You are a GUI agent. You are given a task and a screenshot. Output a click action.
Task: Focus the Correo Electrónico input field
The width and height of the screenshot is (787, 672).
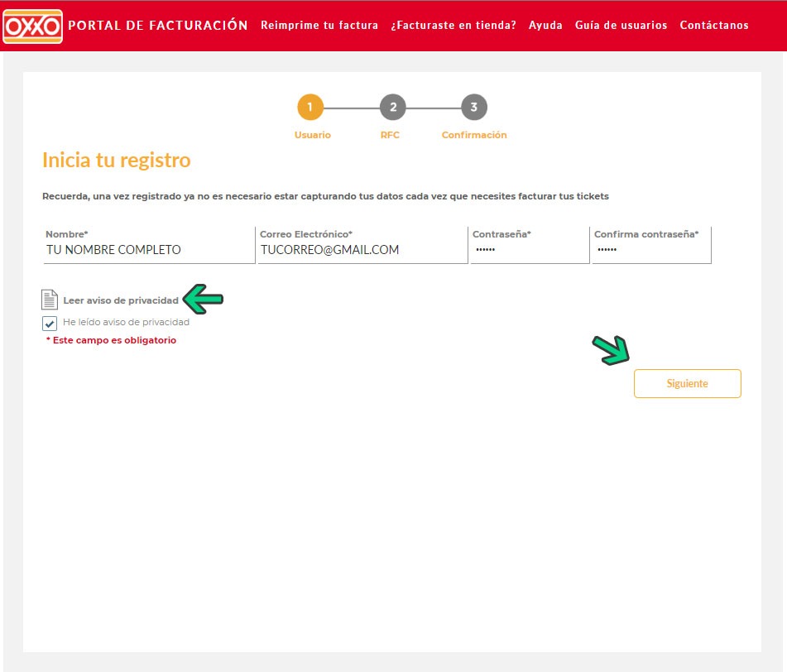[x=362, y=245]
